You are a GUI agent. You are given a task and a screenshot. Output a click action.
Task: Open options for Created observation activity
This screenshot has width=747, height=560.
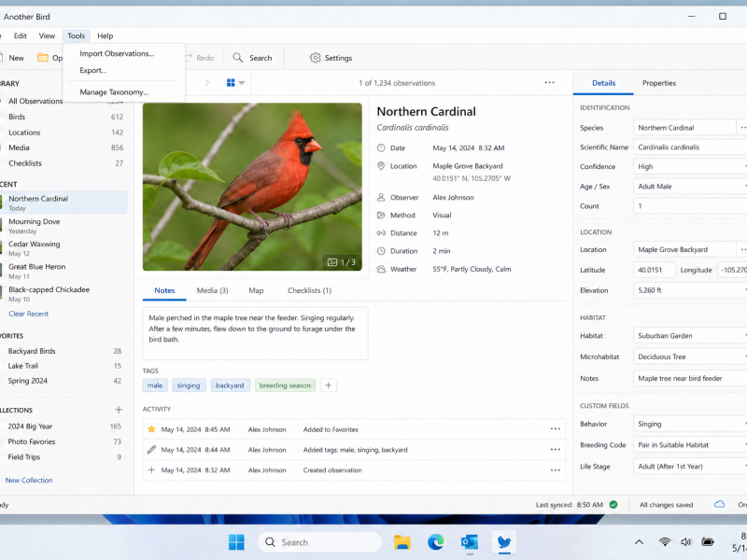555,470
